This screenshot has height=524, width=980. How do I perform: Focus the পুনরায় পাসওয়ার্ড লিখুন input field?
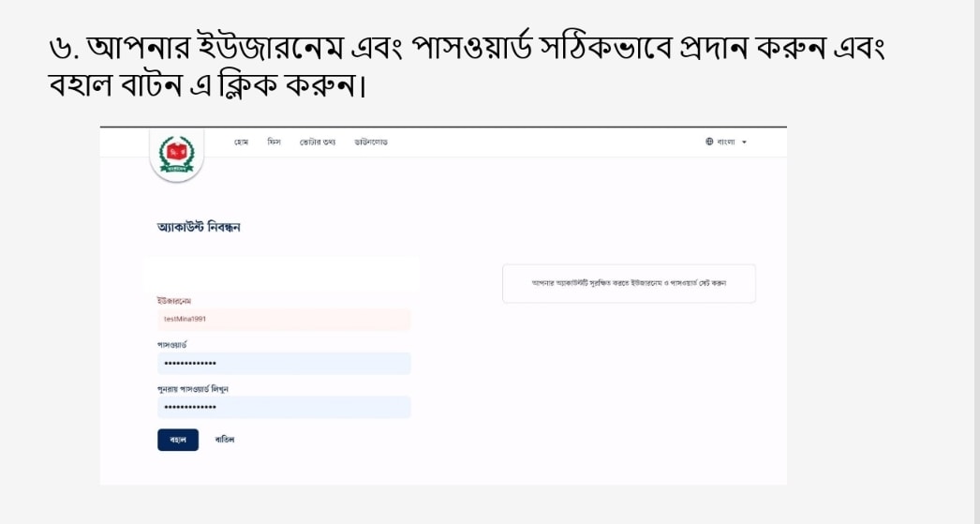[x=284, y=408]
